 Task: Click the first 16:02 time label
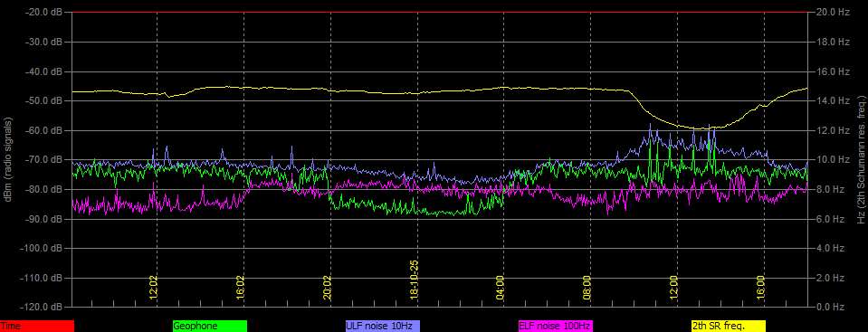click(240, 288)
